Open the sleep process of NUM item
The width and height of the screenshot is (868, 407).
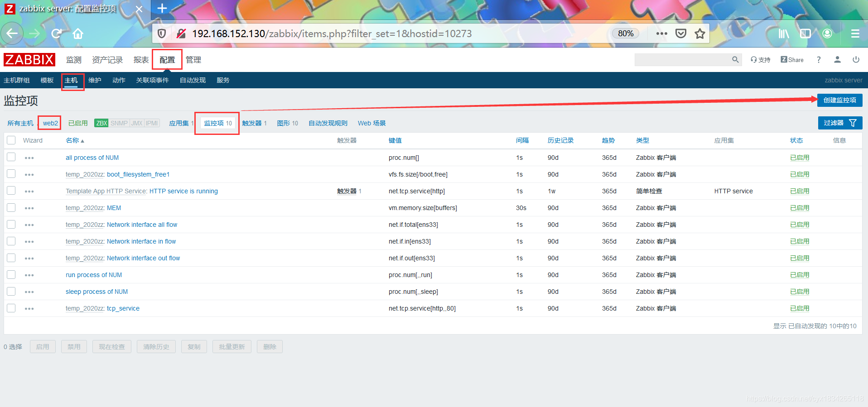coord(96,292)
